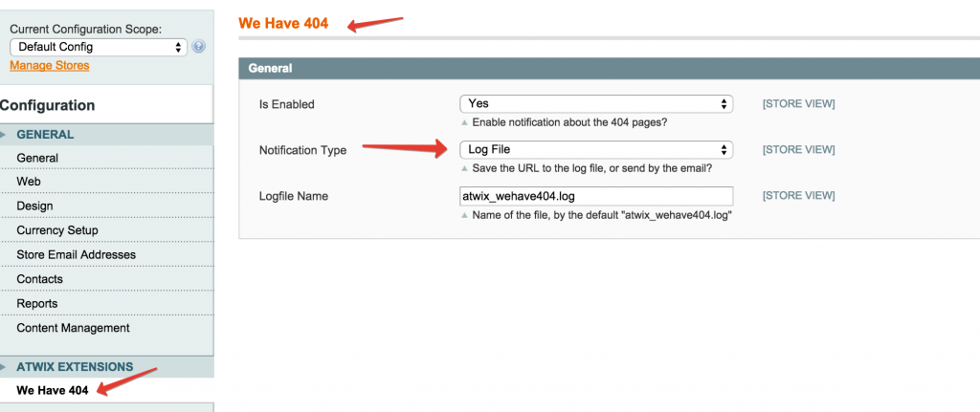Click the Configuration sidebar heading
This screenshot has width=980, height=412.
tap(48, 105)
